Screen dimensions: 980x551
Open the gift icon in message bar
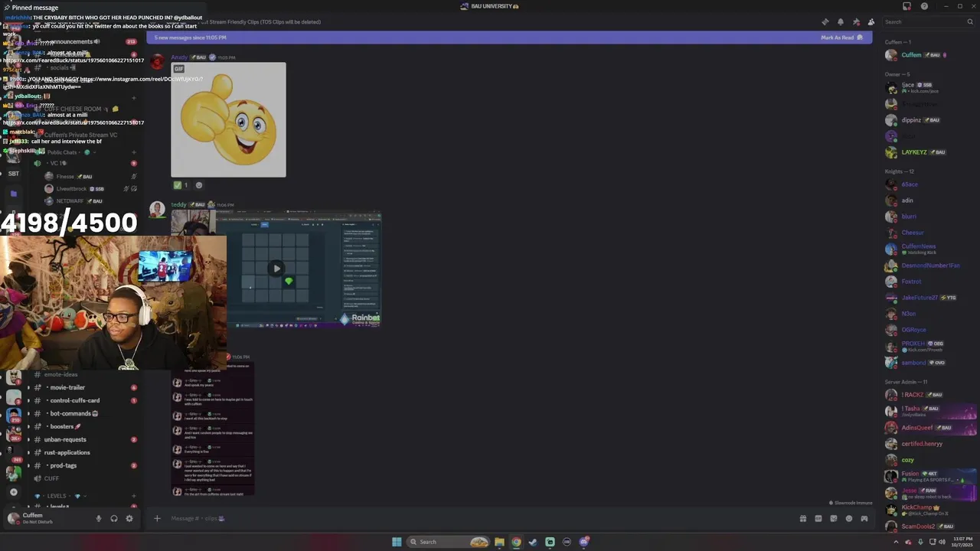(x=802, y=518)
